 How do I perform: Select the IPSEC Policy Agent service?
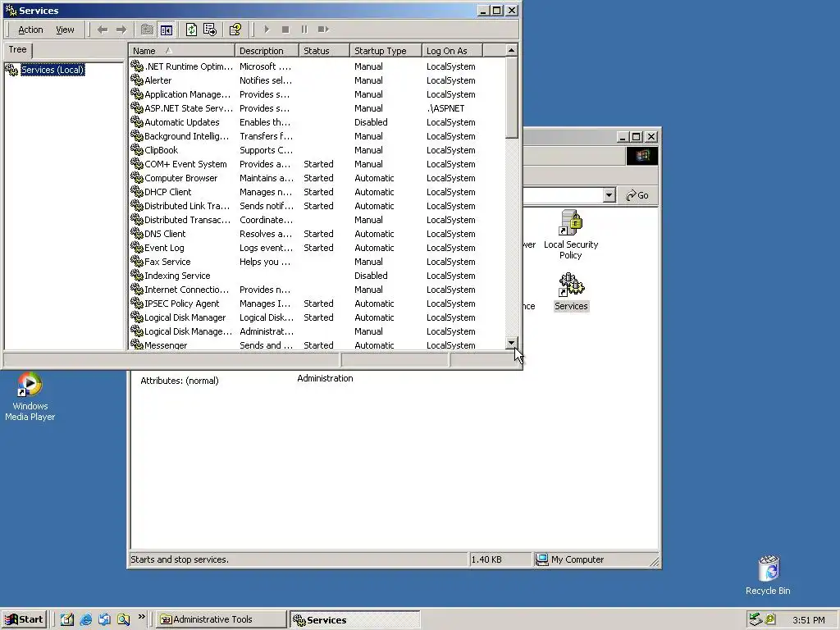pos(181,304)
